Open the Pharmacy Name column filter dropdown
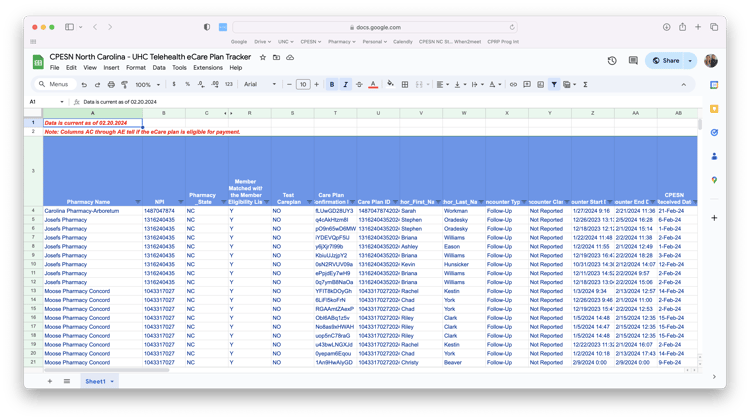The width and height of the screenshot is (750, 420). (137, 202)
